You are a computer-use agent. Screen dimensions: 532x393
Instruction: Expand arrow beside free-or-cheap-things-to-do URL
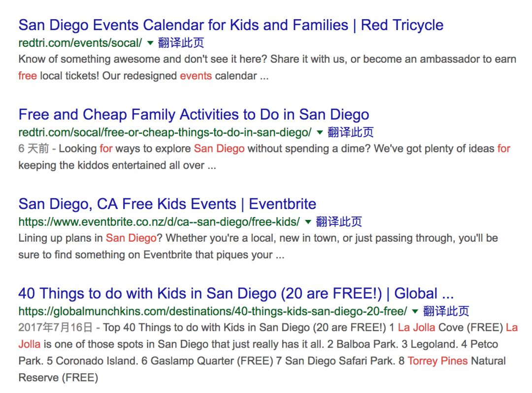[x=320, y=133]
